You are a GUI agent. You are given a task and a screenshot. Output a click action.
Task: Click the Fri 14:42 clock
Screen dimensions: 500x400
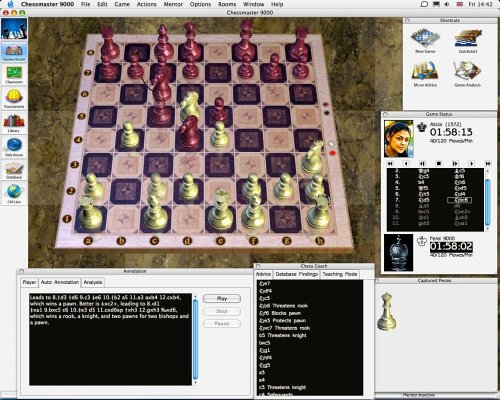(x=480, y=4)
